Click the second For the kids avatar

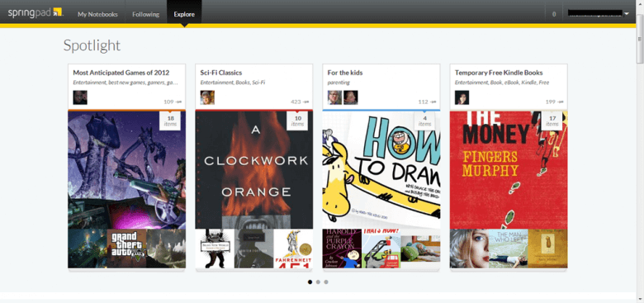(351, 97)
